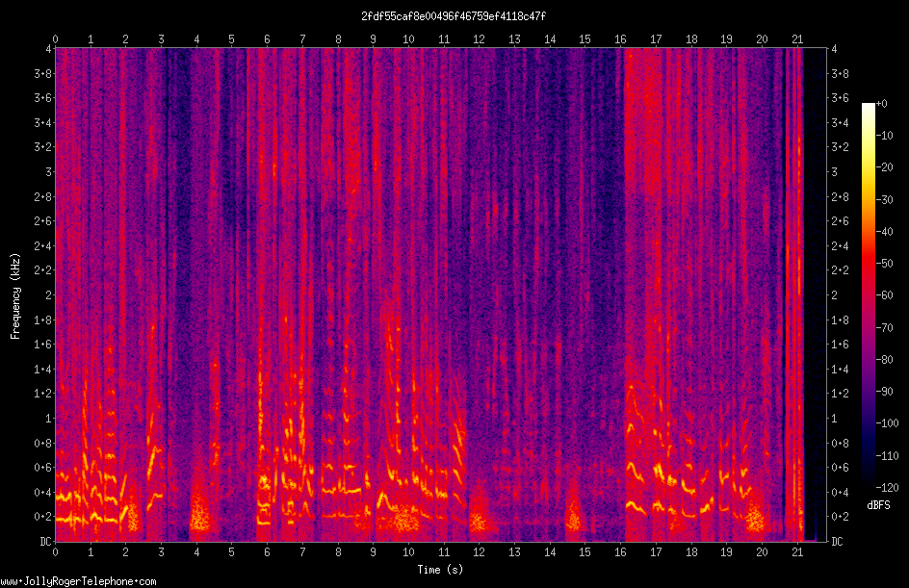The height and width of the screenshot is (588, 909).
Task: Click the "-50" color scale label
Action: [885, 264]
